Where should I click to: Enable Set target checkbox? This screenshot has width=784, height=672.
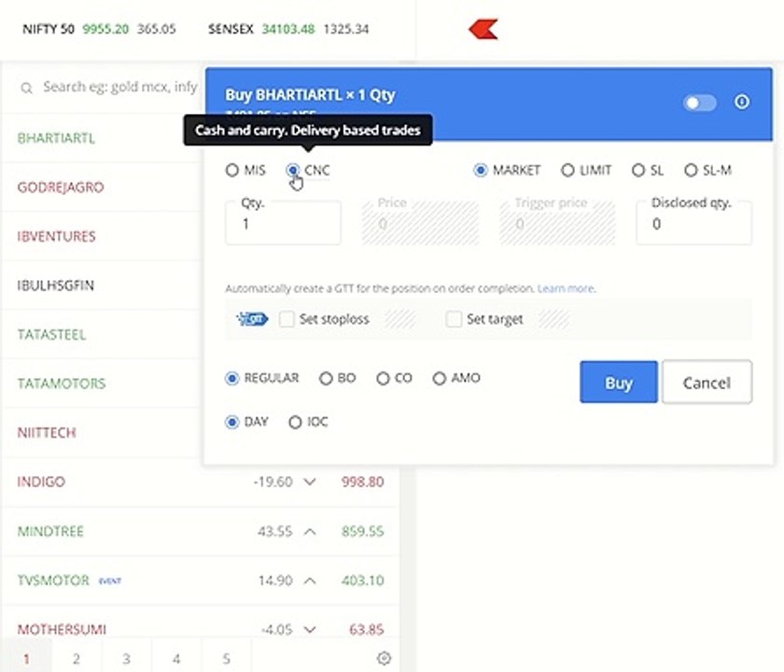(x=454, y=319)
